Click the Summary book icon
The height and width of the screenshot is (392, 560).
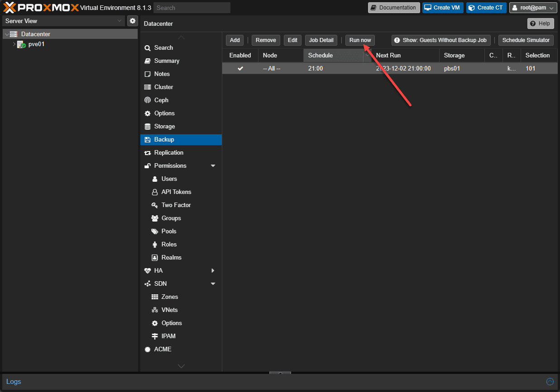(x=148, y=61)
